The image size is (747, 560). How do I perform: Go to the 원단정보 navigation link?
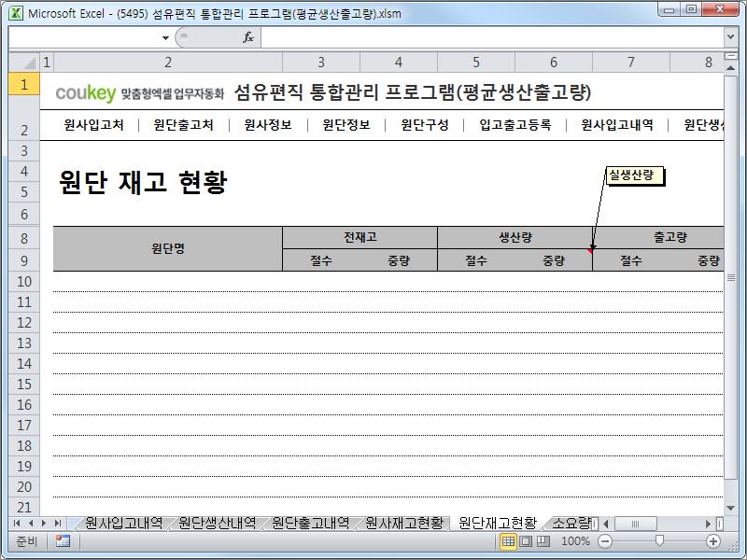(346, 125)
